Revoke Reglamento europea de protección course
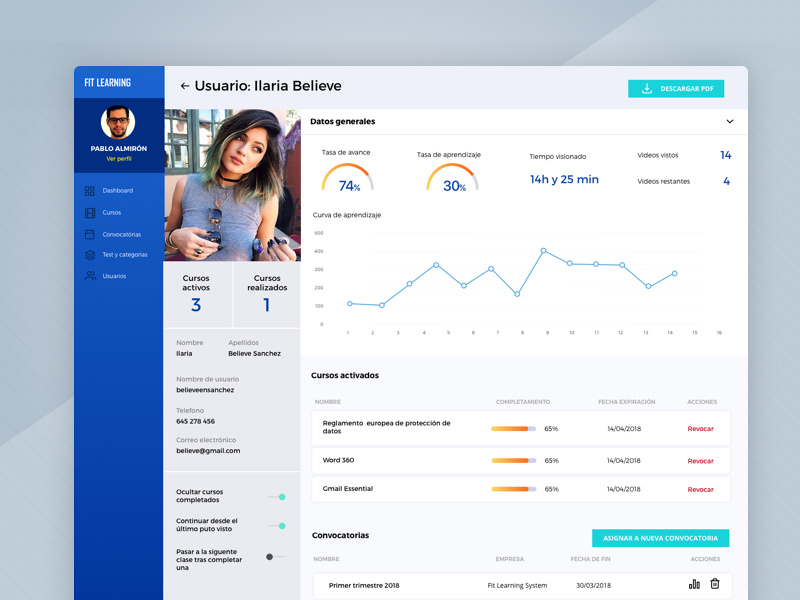 701,429
